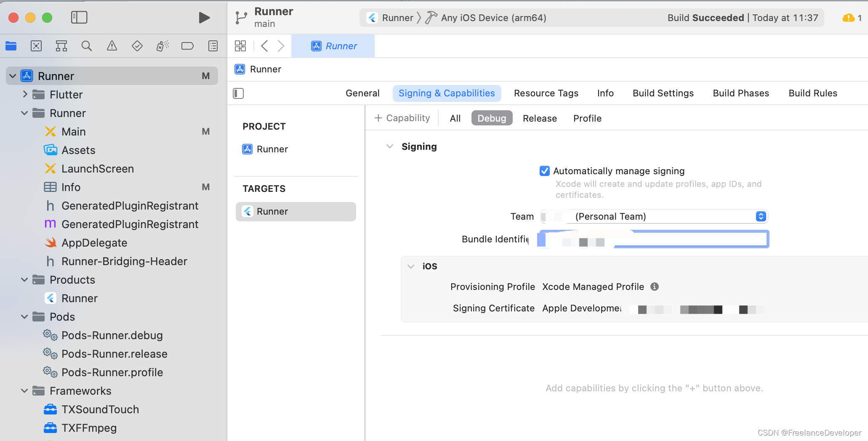Viewport: 868px width, 441px height.
Task: Show the warning count indicator
Action: click(x=852, y=18)
